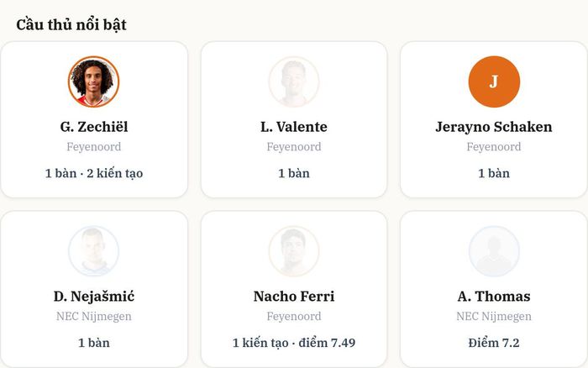Image resolution: width=588 pixels, height=368 pixels.
Task: Select the Nacho Ferri name
Action: point(294,297)
